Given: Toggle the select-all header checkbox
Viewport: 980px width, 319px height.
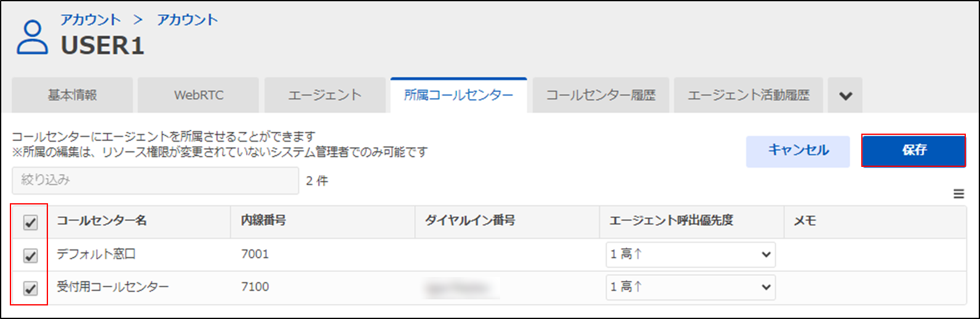Looking at the screenshot, I should pyautogui.click(x=30, y=222).
